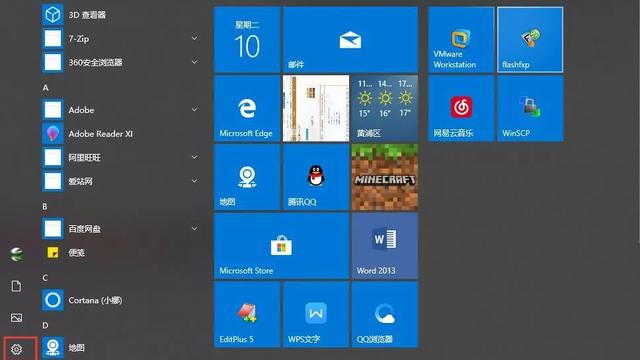This screenshot has width=640, height=360.
Task: Open 360安全浏览器 in the app list
Action: tap(121, 62)
